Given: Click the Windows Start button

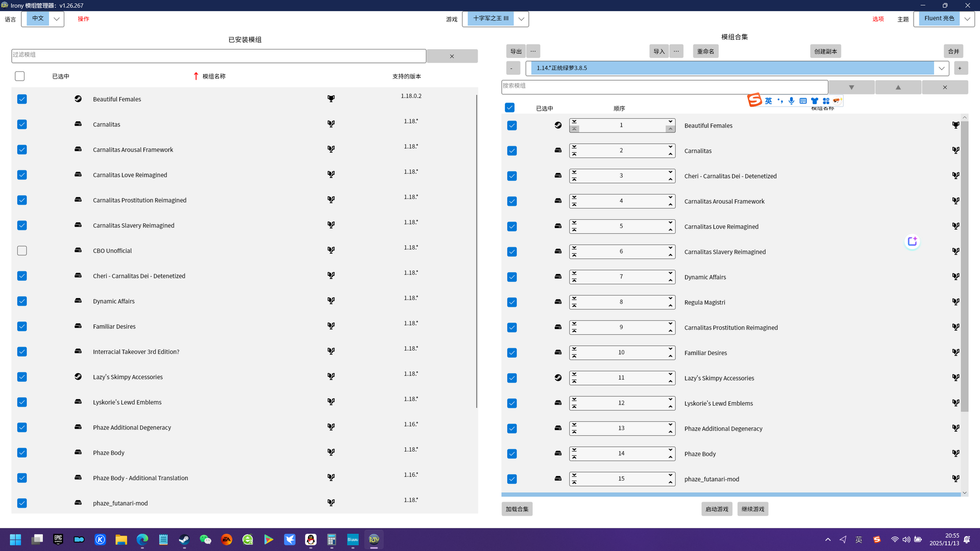Looking at the screenshot, I should pyautogui.click(x=15, y=539).
